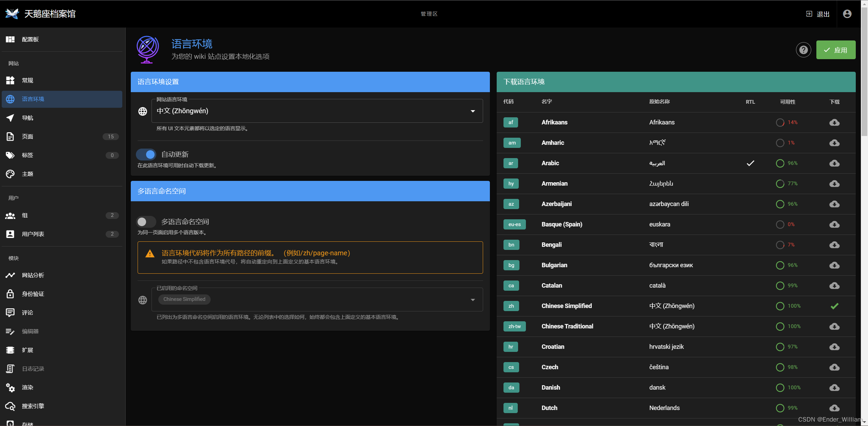Download the Croatian locale cloud icon
The width and height of the screenshot is (868, 426).
pyautogui.click(x=834, y=347)
